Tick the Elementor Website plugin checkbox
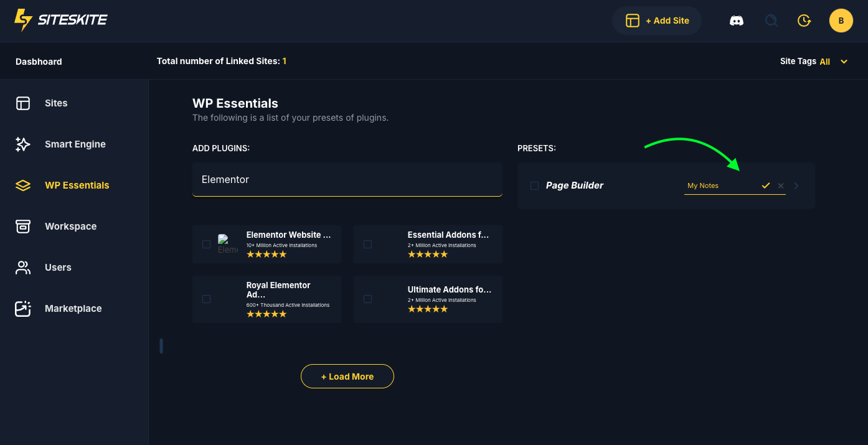 (206, 245)
